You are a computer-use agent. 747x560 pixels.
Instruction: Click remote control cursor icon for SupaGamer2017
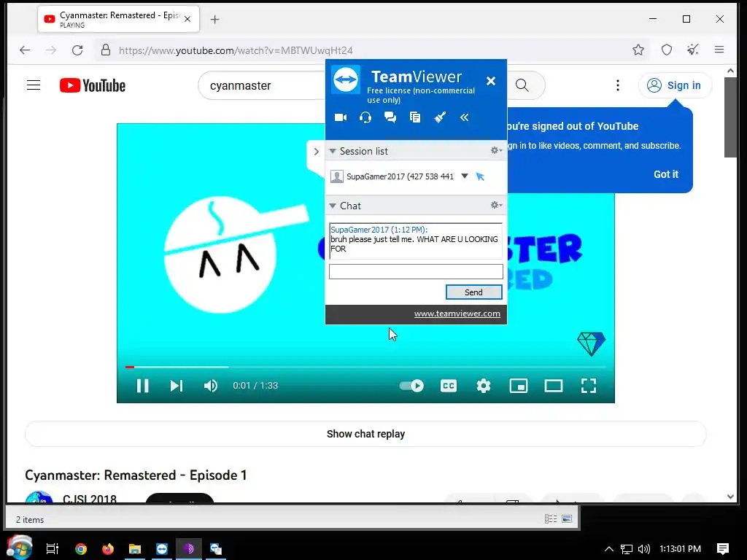(480, 176)
